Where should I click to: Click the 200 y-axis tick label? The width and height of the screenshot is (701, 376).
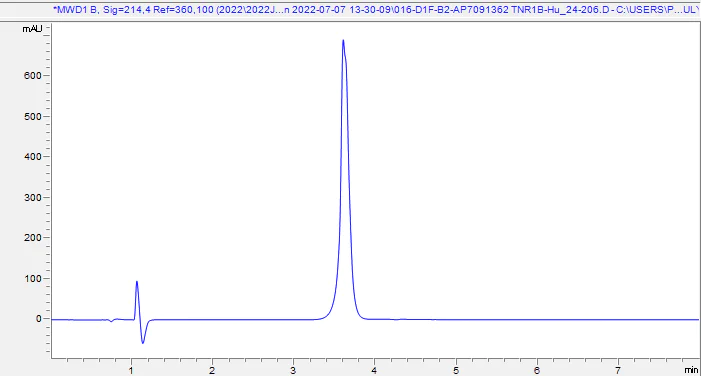click(x=33, y=237)
